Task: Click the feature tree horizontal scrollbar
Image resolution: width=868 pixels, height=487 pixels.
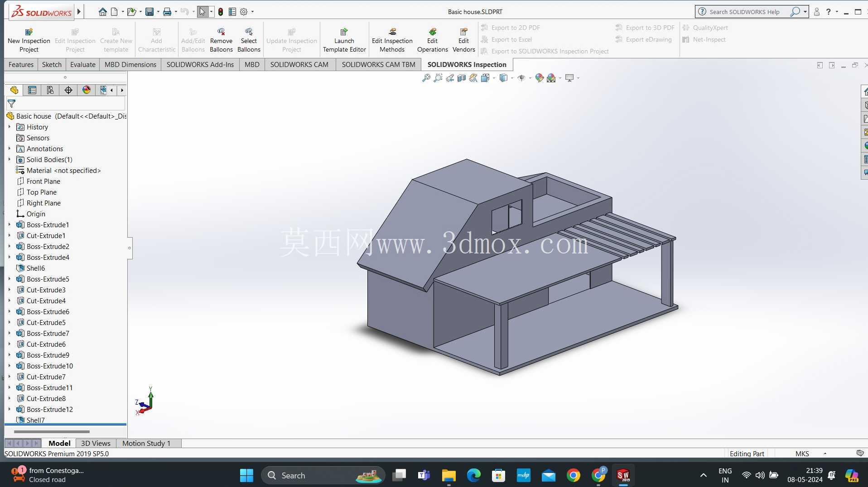Action: coord(52,432)
